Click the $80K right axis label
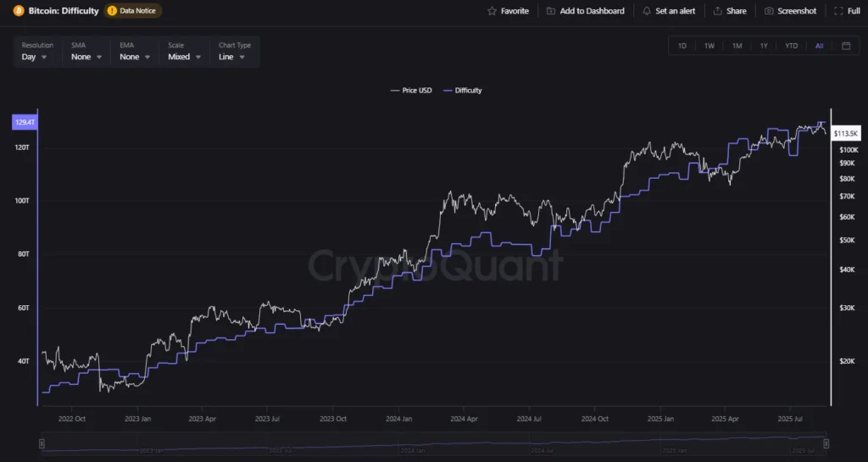Viewport: 868px width, 462px height. click(847, 179)
